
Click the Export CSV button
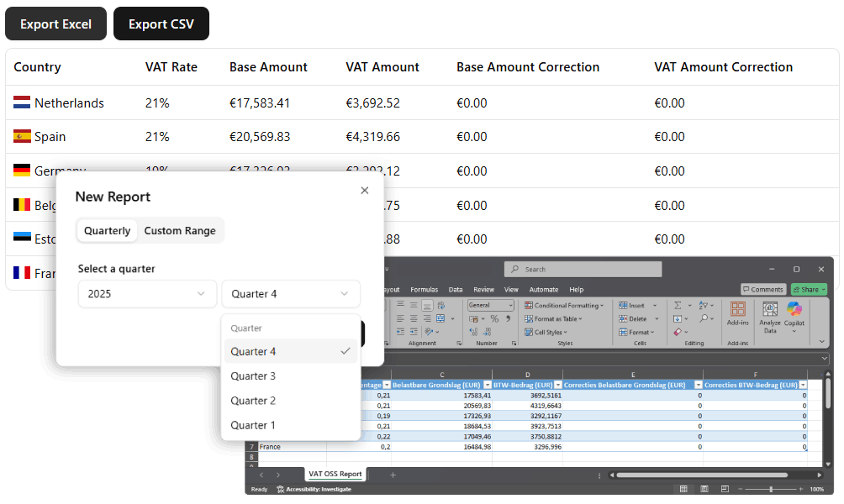pyautogui.click(x=161, y=24)
